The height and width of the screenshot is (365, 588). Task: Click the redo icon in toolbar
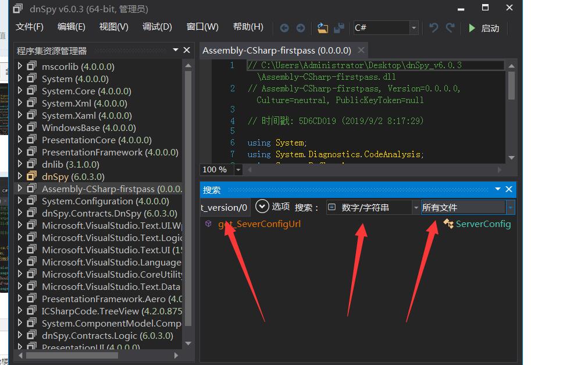450,28
